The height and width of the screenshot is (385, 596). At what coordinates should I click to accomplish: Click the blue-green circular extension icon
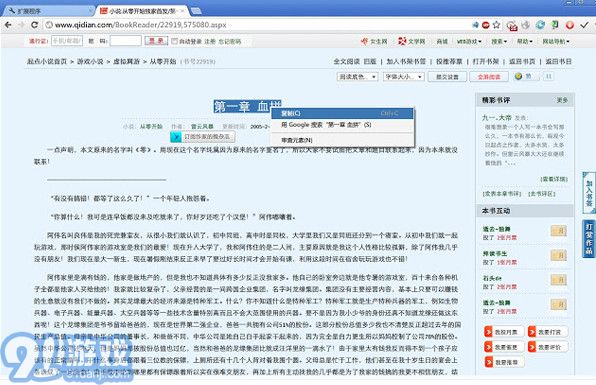point(540,25)
